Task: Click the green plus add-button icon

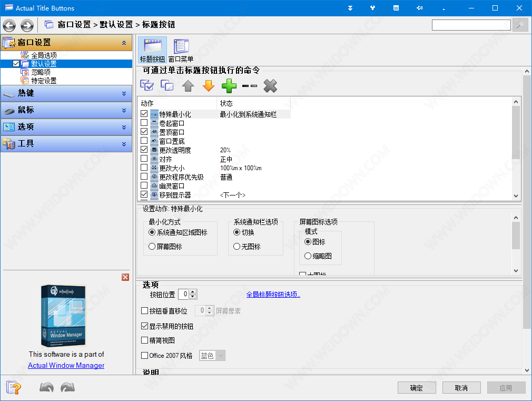Action: [229, 86]
